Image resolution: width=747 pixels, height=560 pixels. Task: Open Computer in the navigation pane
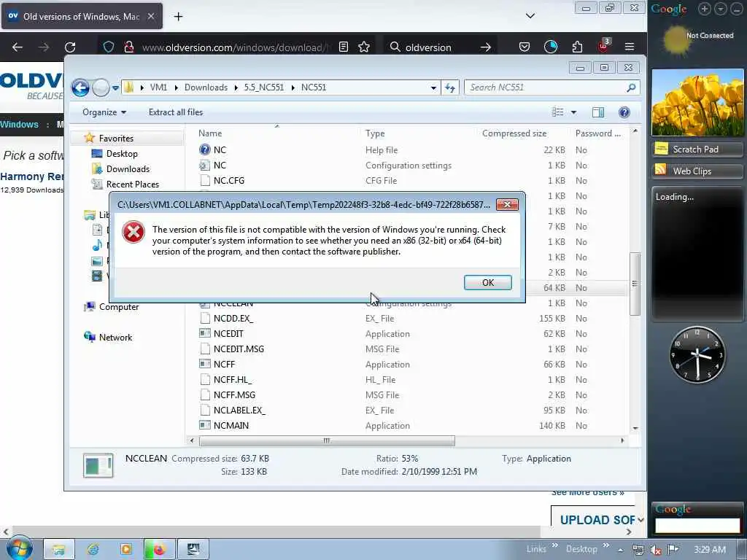click(119, 307)
